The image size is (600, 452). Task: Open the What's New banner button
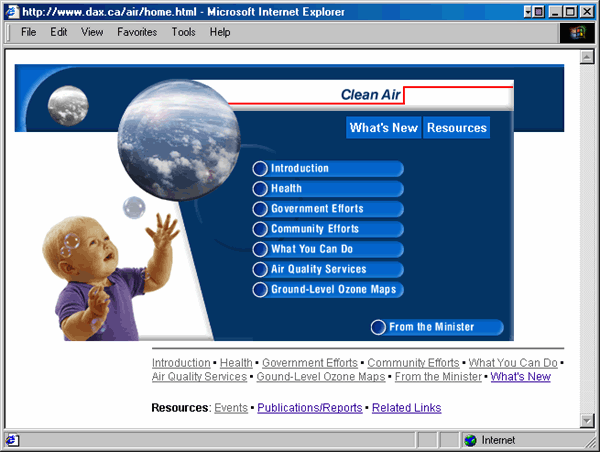383,127
